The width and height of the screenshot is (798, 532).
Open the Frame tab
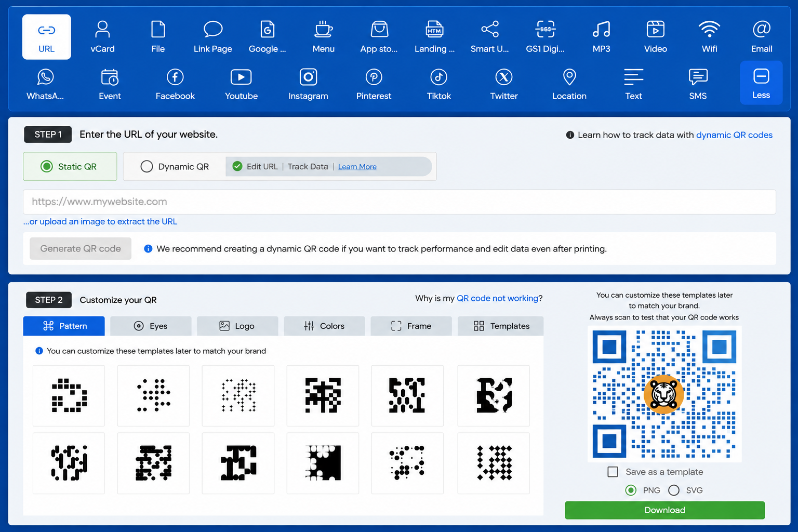pyautogui.click(x=411, y=326)
